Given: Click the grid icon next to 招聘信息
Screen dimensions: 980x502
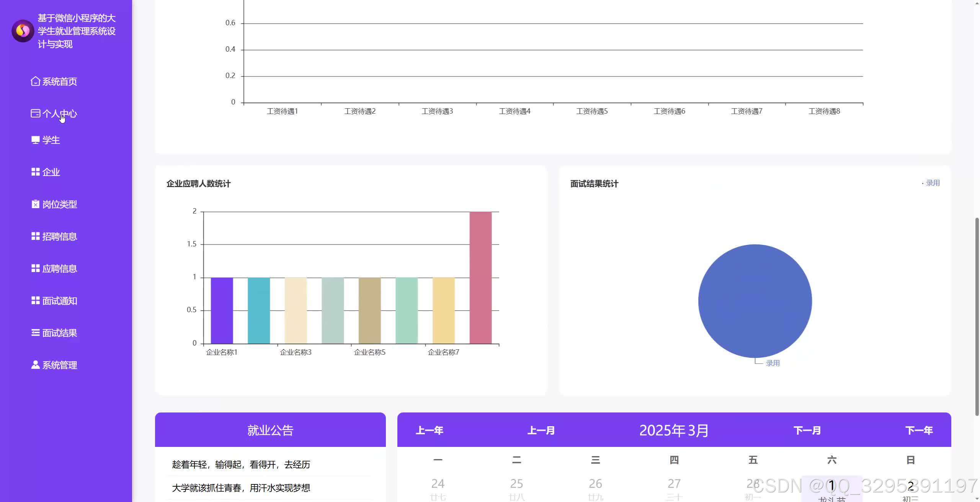Looking at the screenshot, I should pyautogui.click(x=35, y=236).
